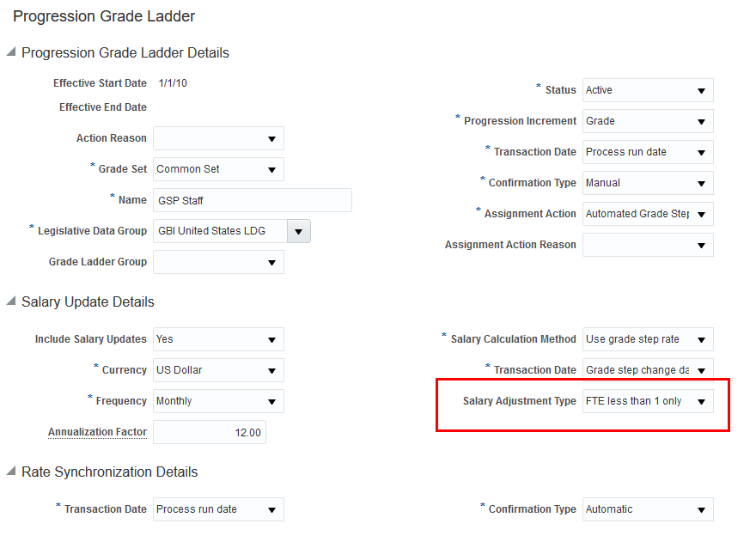Open the Assignment Action dropdown
756x548 pixels.
pos(648,214)
